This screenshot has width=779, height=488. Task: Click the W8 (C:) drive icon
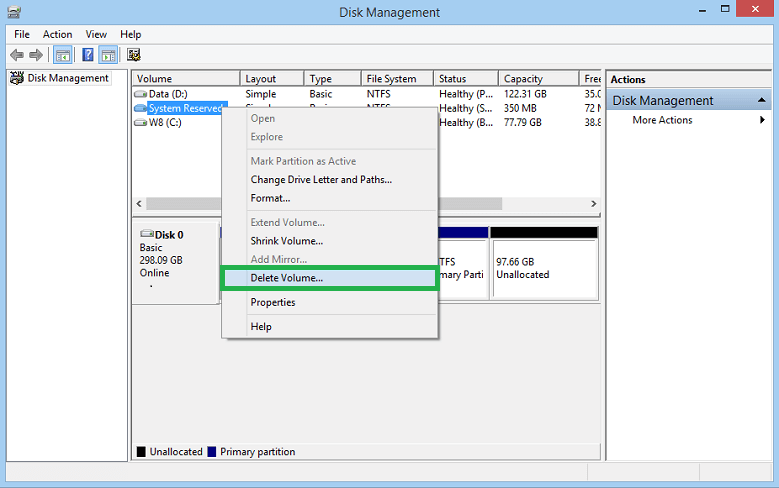click(x=141, y=123)
